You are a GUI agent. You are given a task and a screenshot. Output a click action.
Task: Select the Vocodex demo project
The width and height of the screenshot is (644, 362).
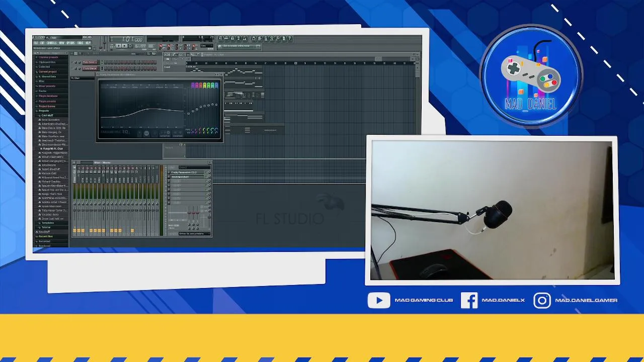click(49, 215)
